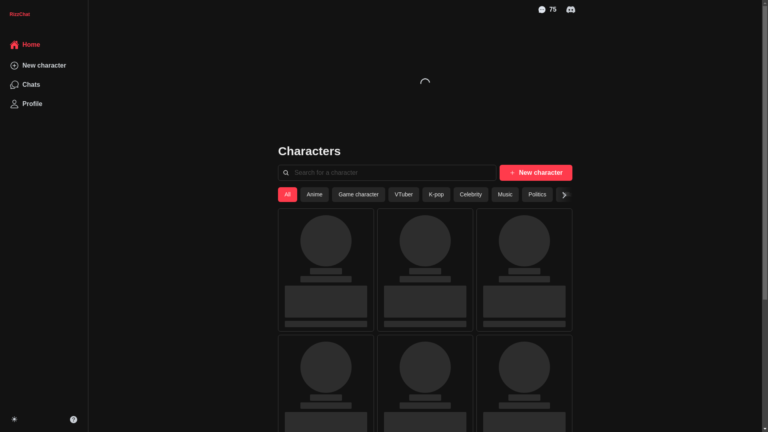Click the Chats speech bubble icon
The height and width of the screenshot is (432, 768).
tap(14, 85)
